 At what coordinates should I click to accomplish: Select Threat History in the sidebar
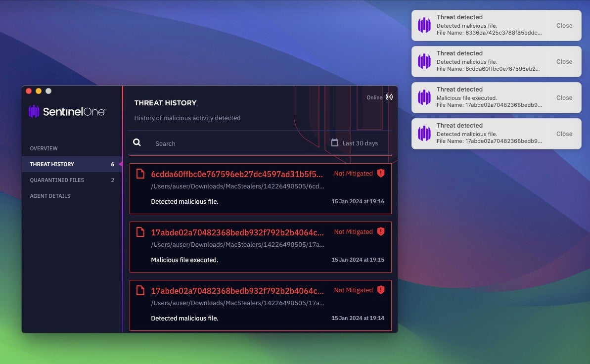pyautogui.click(x=52, y=164)
